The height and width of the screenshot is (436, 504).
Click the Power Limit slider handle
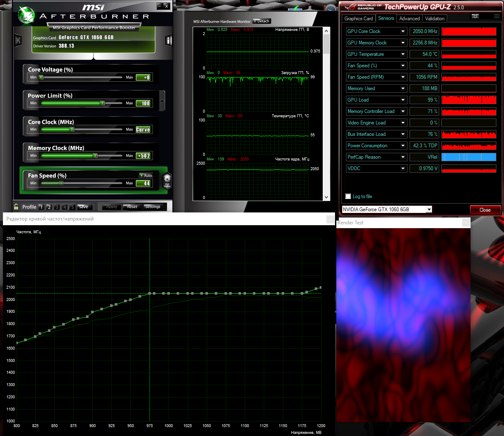point(102,103)
